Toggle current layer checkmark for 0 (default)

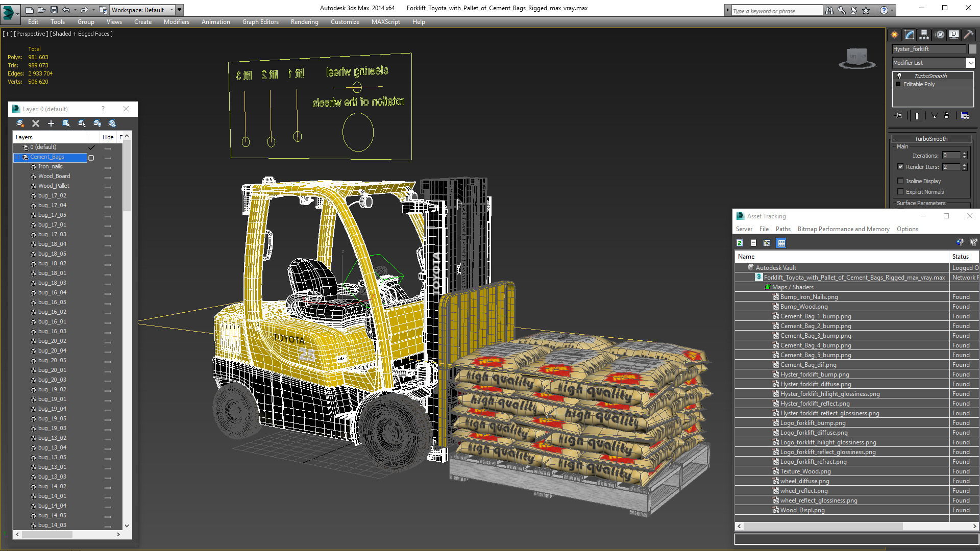click(91, 147)
